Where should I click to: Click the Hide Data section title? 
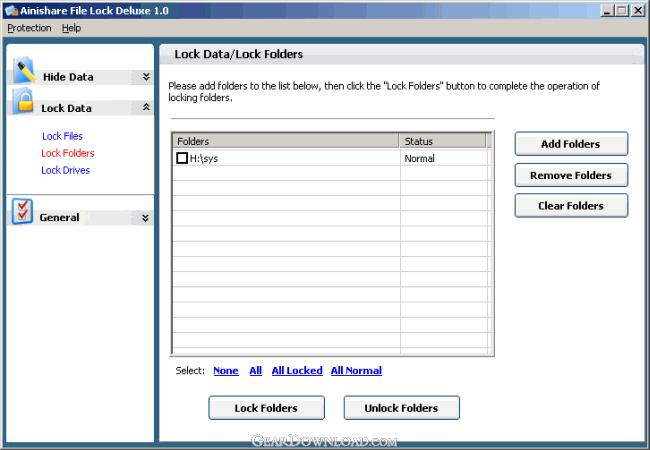click(68, 77)
